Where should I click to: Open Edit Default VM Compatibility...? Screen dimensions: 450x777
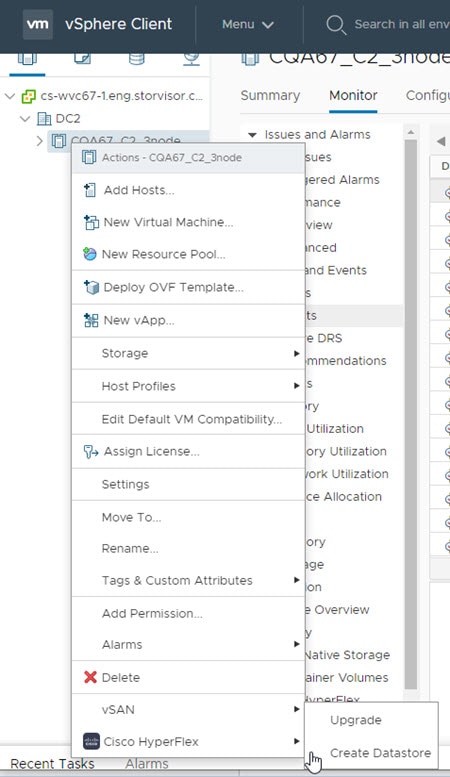point(188,419)
